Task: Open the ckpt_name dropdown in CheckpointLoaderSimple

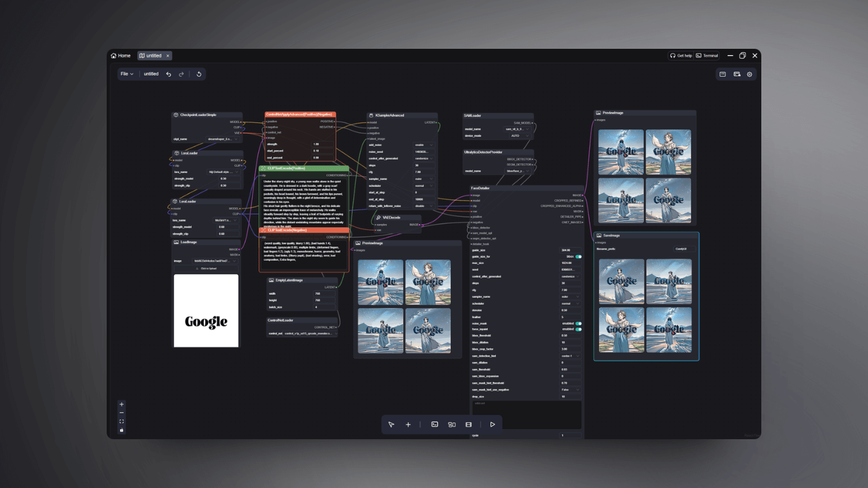Action: [x=222, y=139]
